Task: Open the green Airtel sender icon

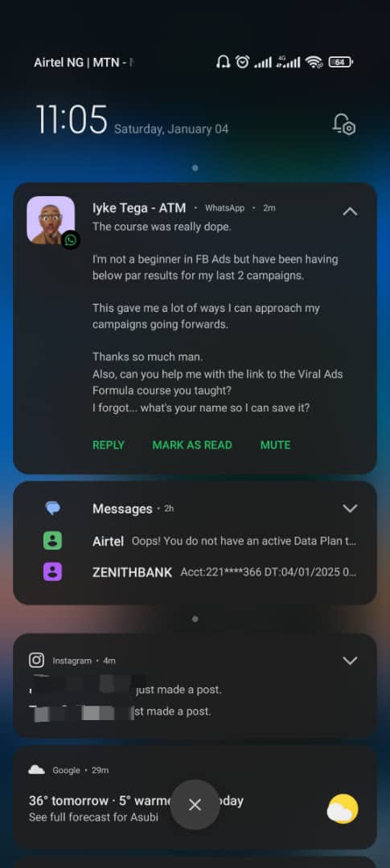Action: [52, 541]
